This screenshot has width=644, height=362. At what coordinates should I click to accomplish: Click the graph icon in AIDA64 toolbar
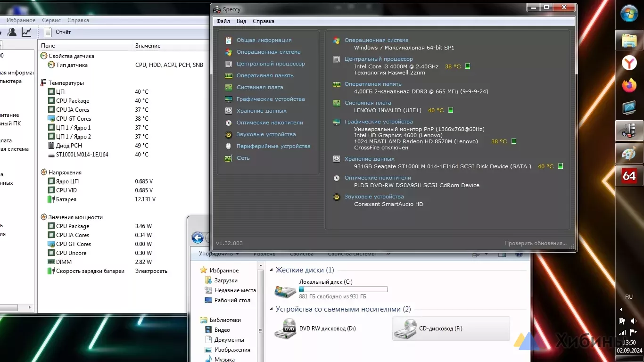tap(26, 32)
